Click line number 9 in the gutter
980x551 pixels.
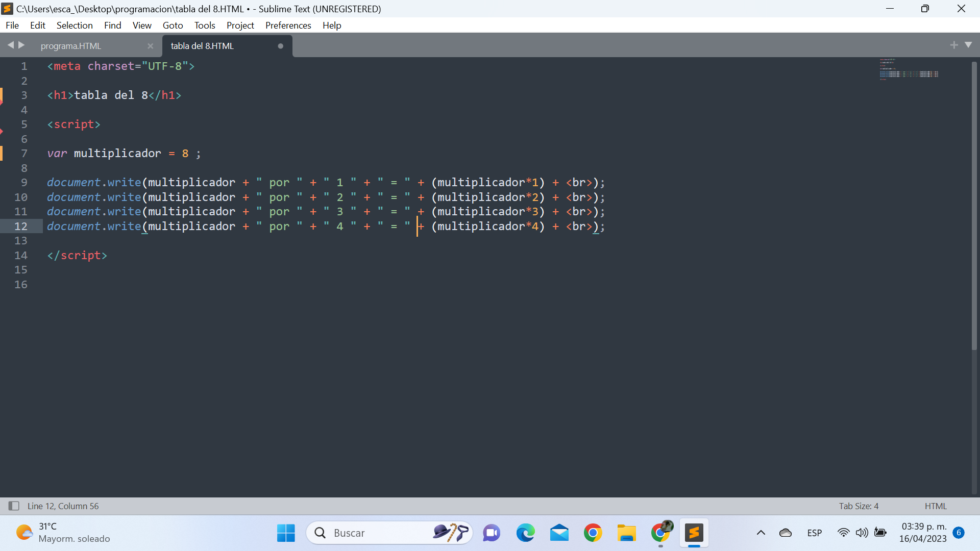point(24,183)
